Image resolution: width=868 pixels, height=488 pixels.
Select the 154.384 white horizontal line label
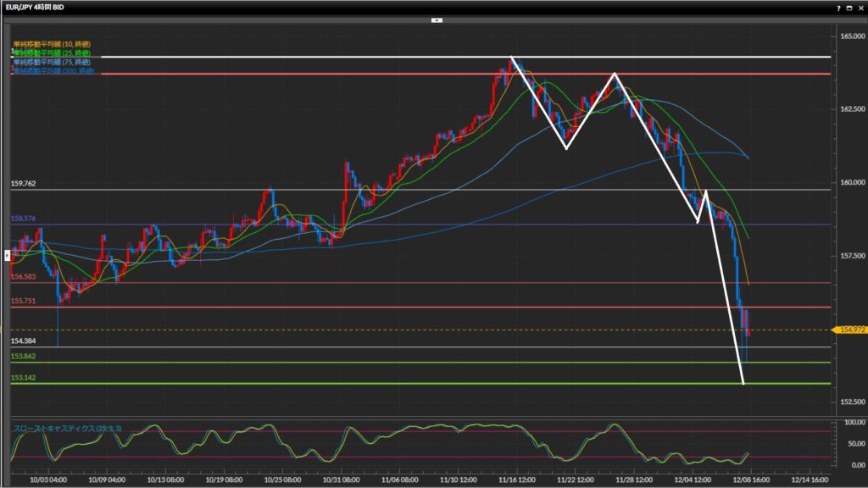tap(23, 341)
